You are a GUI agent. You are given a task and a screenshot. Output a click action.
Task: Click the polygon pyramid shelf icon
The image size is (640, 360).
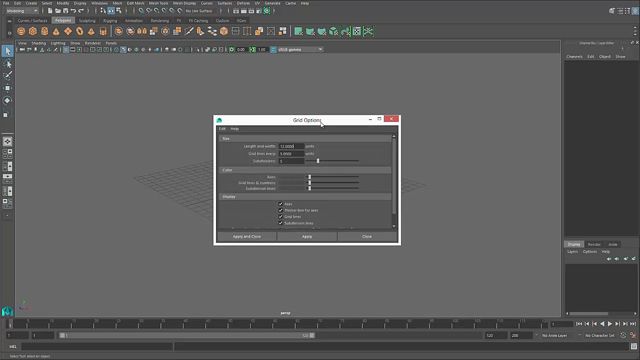[x=91, y=31]
